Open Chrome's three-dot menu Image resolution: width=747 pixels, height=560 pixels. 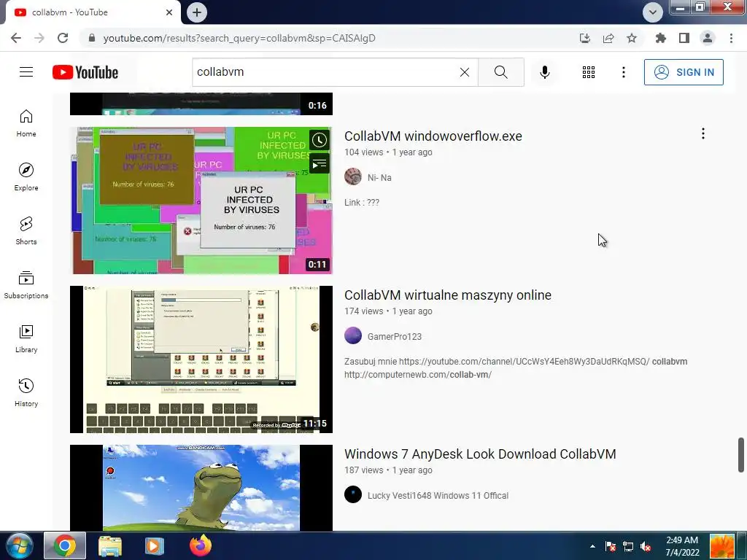[x=731, y=38]
